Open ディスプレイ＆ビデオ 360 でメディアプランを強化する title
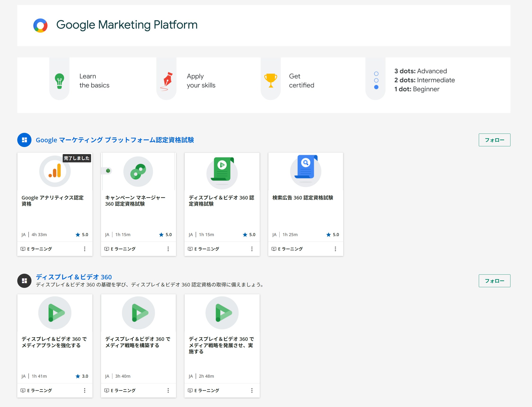 [x=54, y=342]
